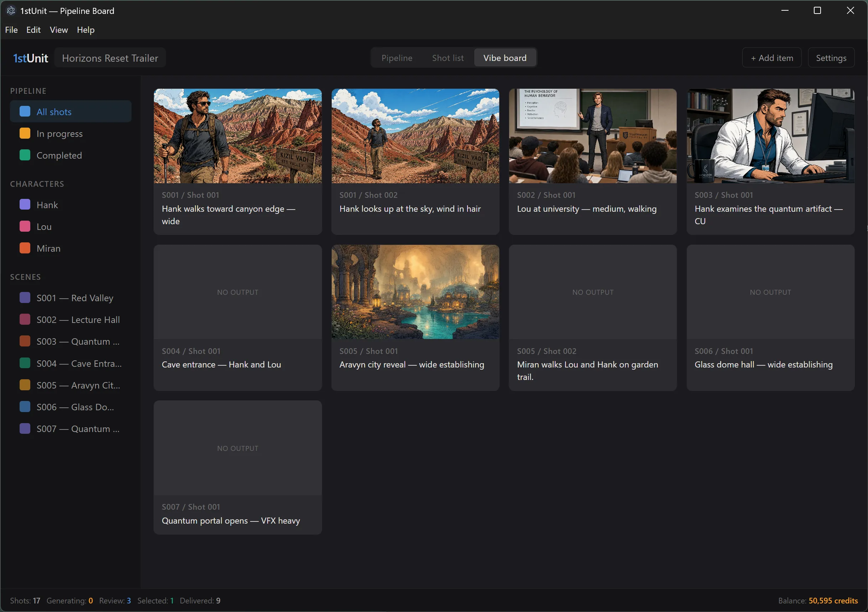Select scene S002 — Lecture Hall
The width and height of the screenshot is (868, 612).
point(71,320)
